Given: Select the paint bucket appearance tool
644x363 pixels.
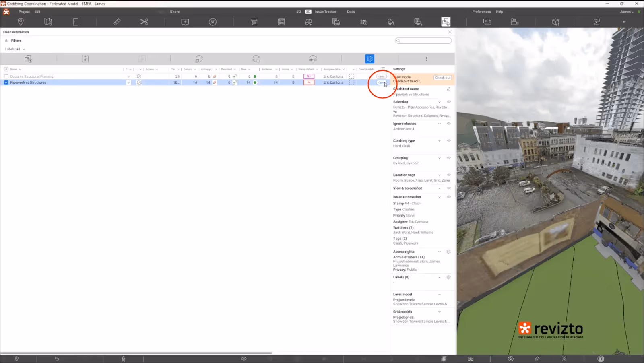Looking at the screenshot, I should (391, 22).
